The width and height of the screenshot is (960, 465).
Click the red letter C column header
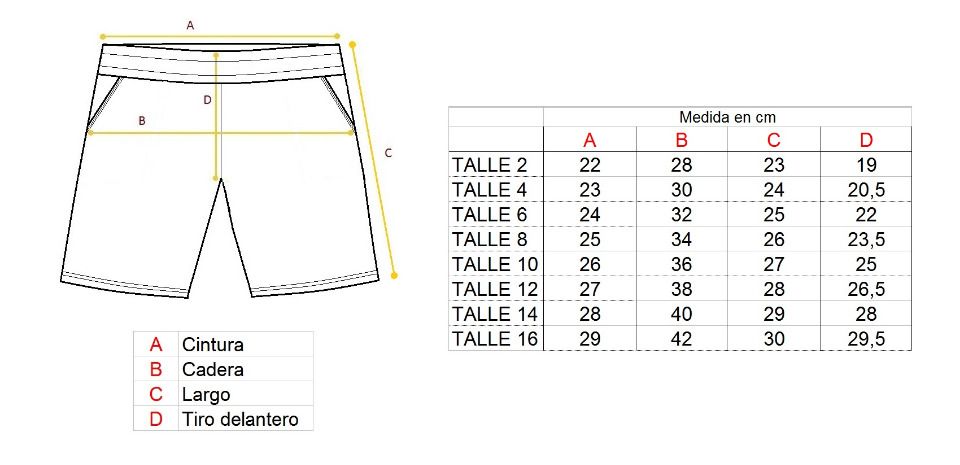point(774,140)
